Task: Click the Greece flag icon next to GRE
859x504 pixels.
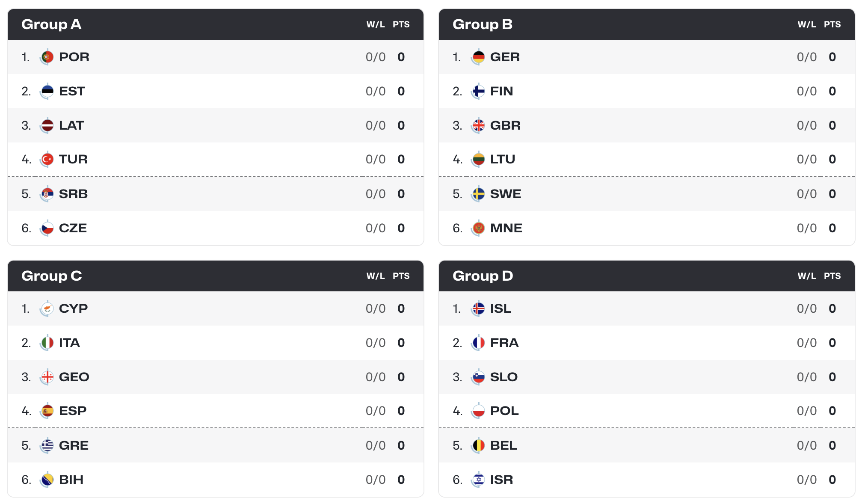Action: coord(47,445)
